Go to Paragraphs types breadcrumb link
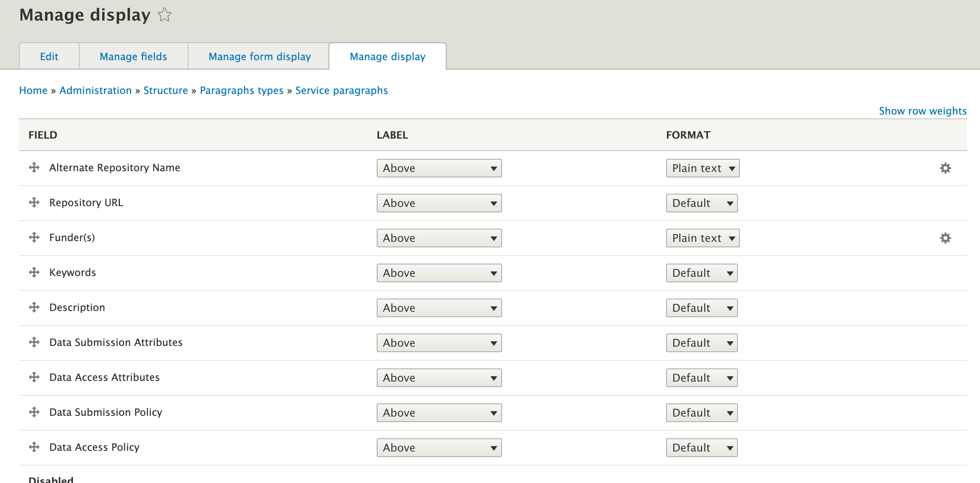The height and width of the screenshot is (483, 980). pyautogui.click(x=241, y=90)
